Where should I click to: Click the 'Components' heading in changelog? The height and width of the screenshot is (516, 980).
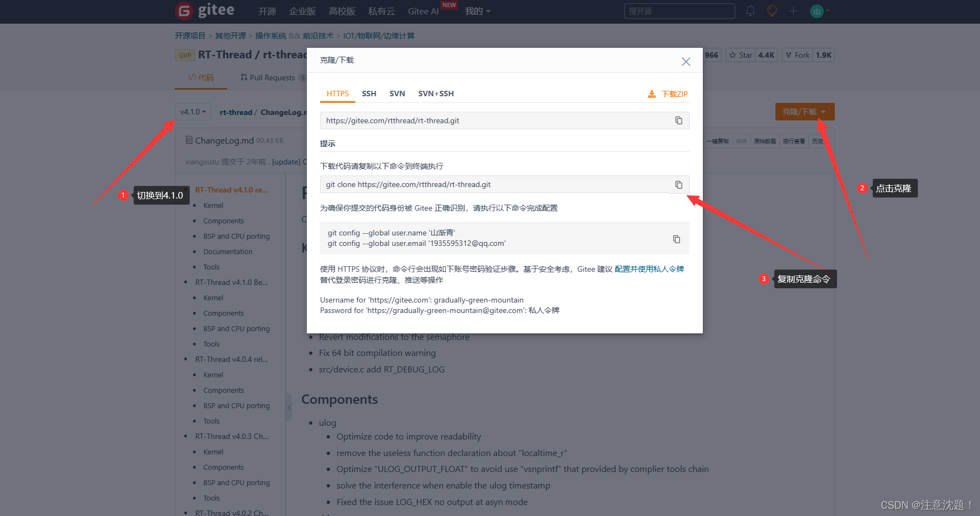(x=339, y=399)
